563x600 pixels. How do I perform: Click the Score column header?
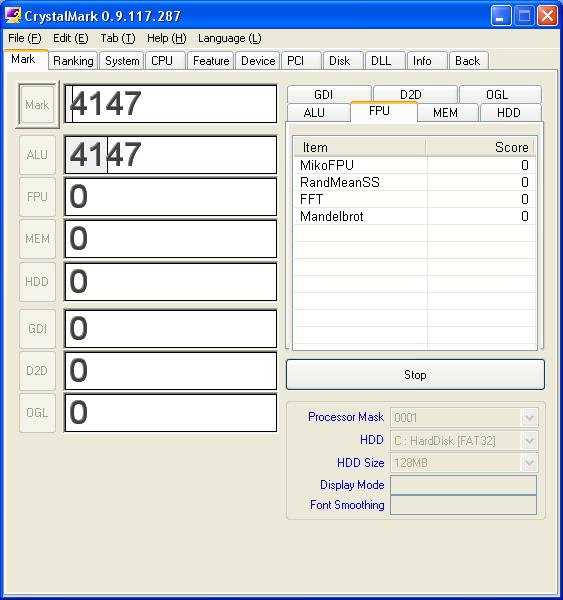click(480, 147)
